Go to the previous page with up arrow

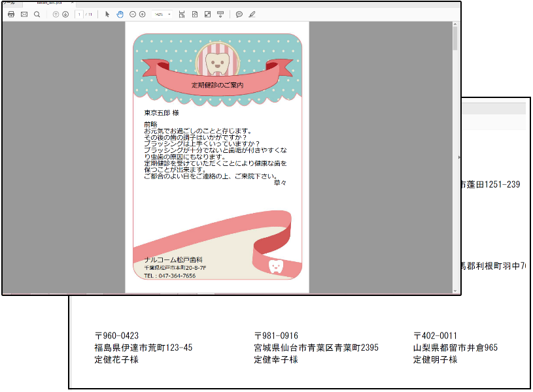pos(56,14)
